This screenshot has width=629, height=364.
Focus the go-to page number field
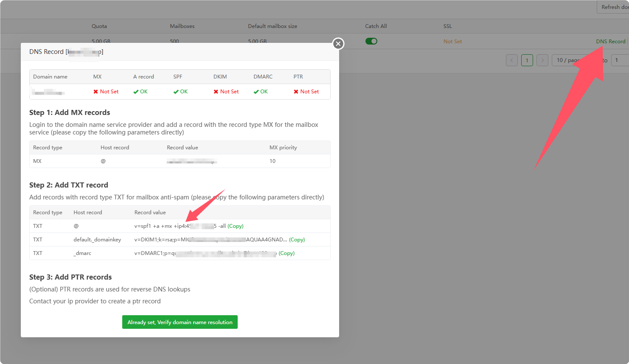pos(621,60)
